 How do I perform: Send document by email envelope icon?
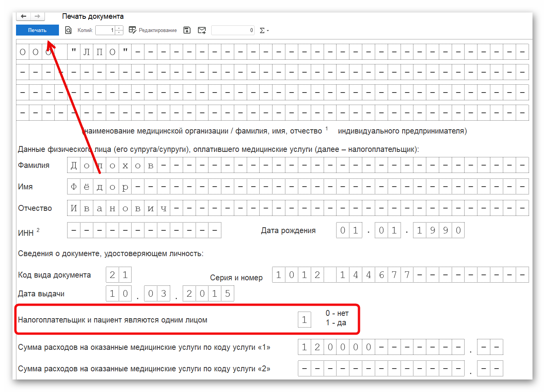[x=202, y=30]
